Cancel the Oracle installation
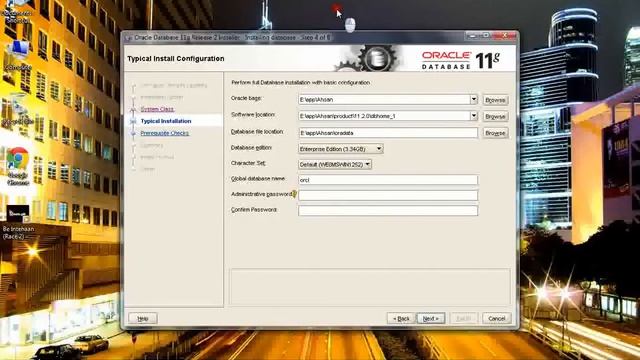The image size is (640, 360). [496, 318]
